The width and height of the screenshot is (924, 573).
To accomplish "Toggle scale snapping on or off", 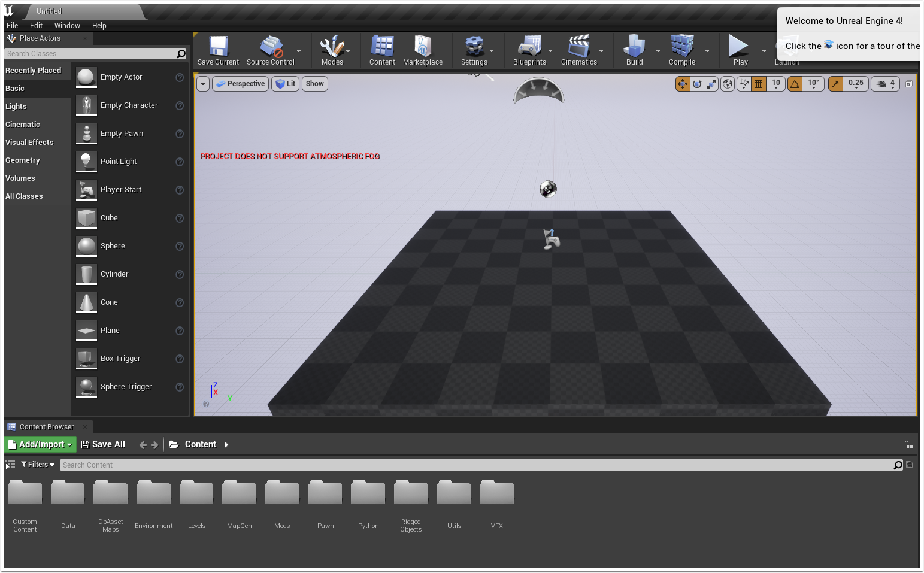I will coord(835,84).
